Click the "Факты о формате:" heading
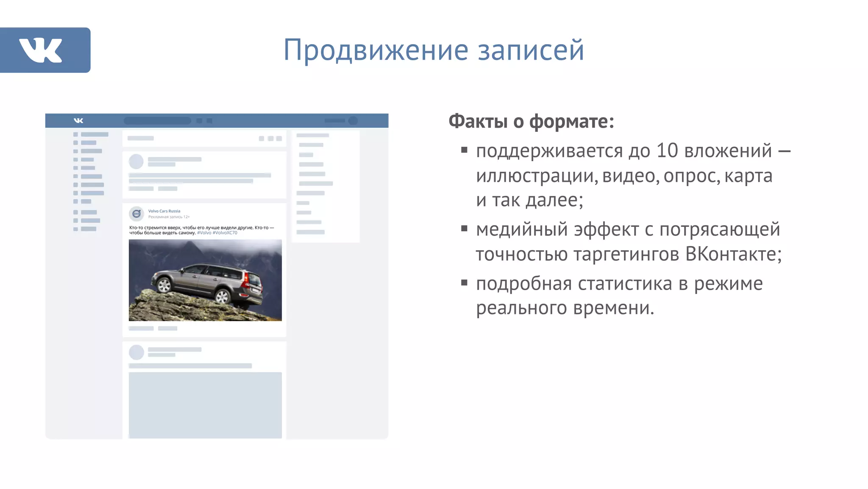 531,121
